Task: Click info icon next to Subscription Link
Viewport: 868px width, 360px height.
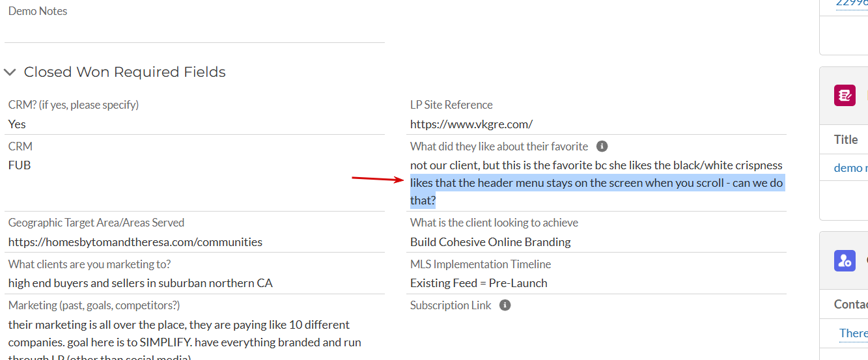Action: (x=505, y=305)
